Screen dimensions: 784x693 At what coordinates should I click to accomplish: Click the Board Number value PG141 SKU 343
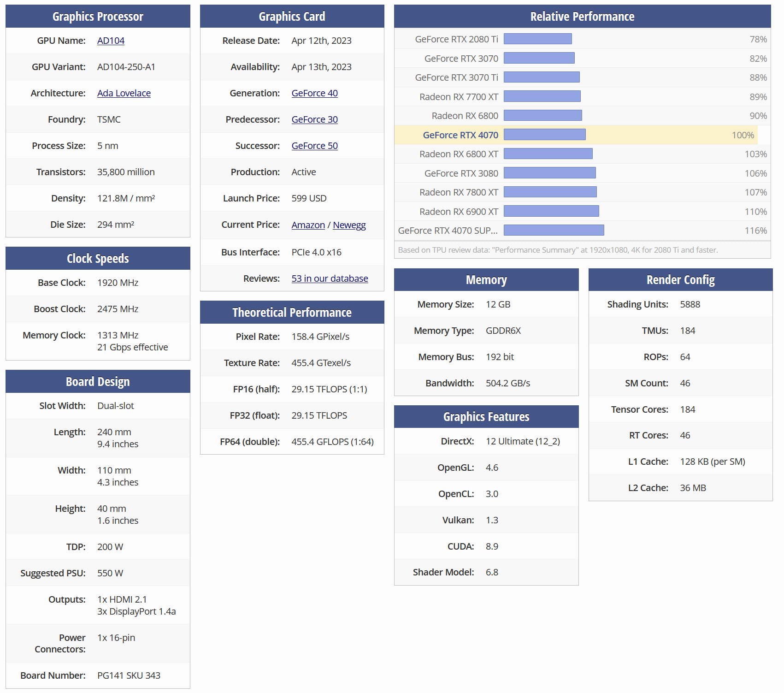(x=129, y=675)
